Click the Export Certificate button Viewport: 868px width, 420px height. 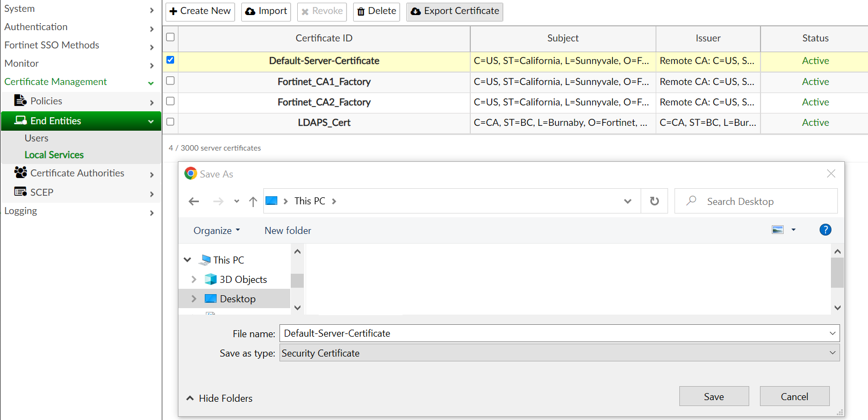[455, 11]
